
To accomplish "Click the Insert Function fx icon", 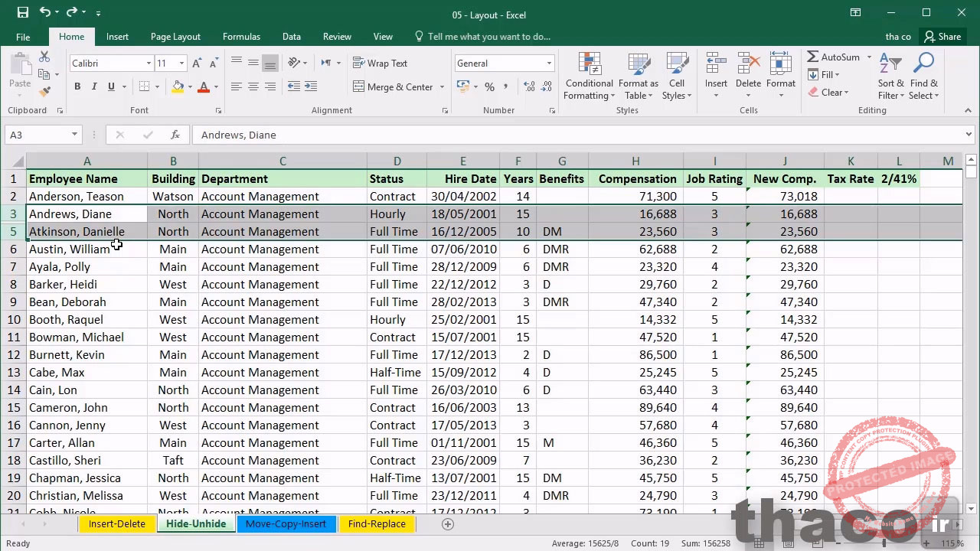I will coord(175,135).
